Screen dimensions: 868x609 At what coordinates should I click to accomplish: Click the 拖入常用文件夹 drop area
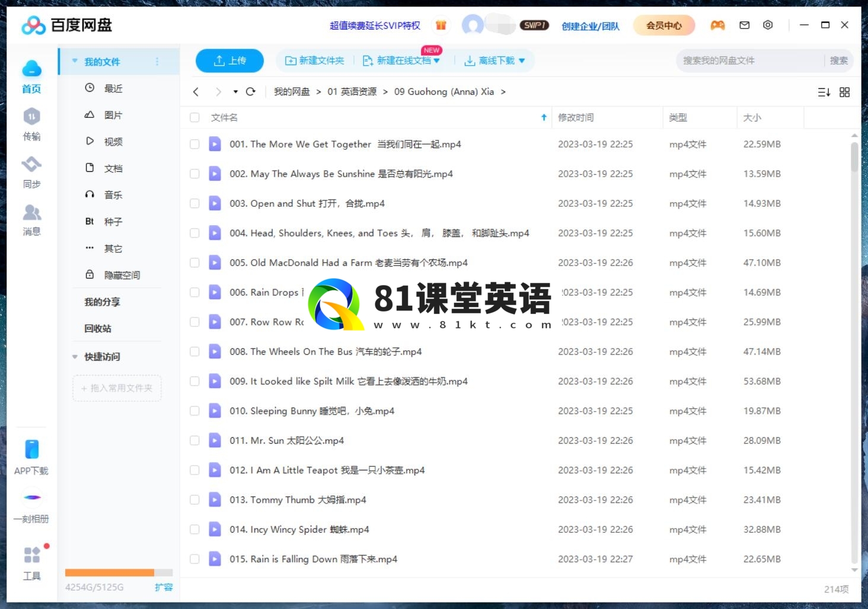pyautogui.click(x=117, y=388)
